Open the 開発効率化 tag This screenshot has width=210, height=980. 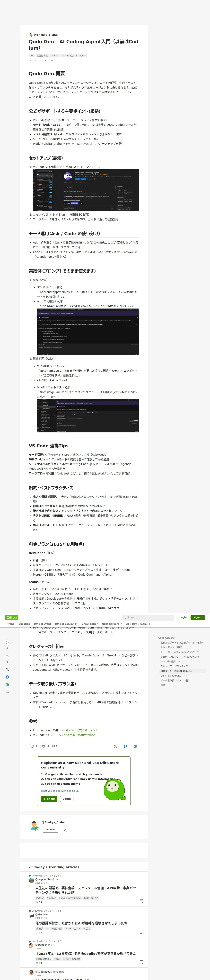42,56
